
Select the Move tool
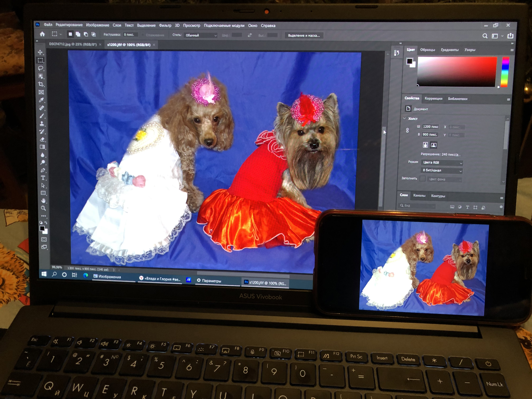[x=40, y=52]
